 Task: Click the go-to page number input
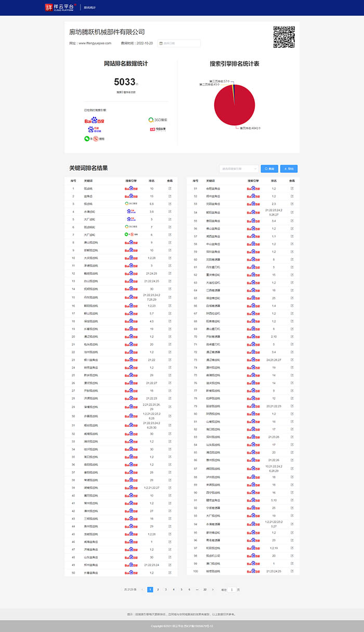(x=231, y=589)
